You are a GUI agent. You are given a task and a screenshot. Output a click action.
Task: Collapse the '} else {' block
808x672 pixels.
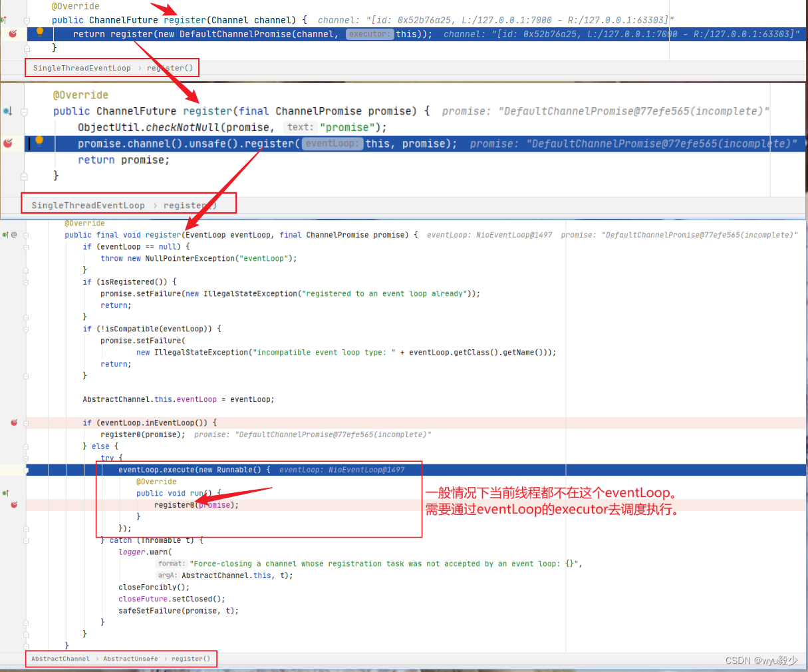click(26, 446)
